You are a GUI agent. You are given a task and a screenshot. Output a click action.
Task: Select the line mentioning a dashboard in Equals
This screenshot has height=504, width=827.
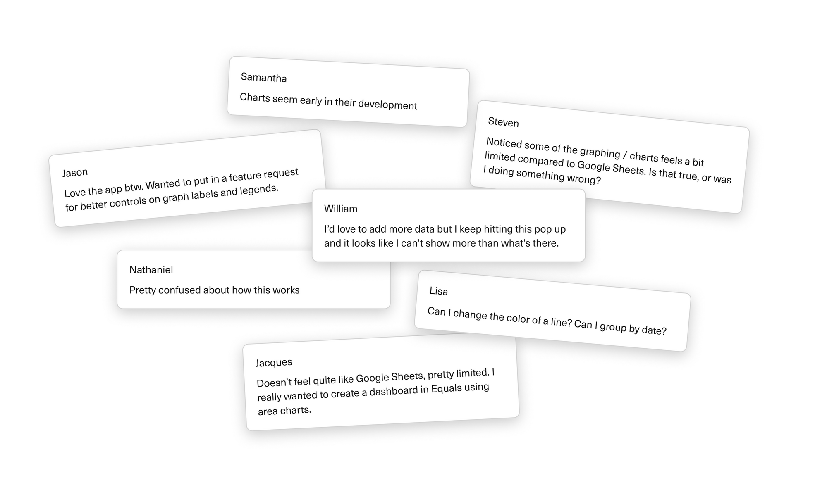373,392
